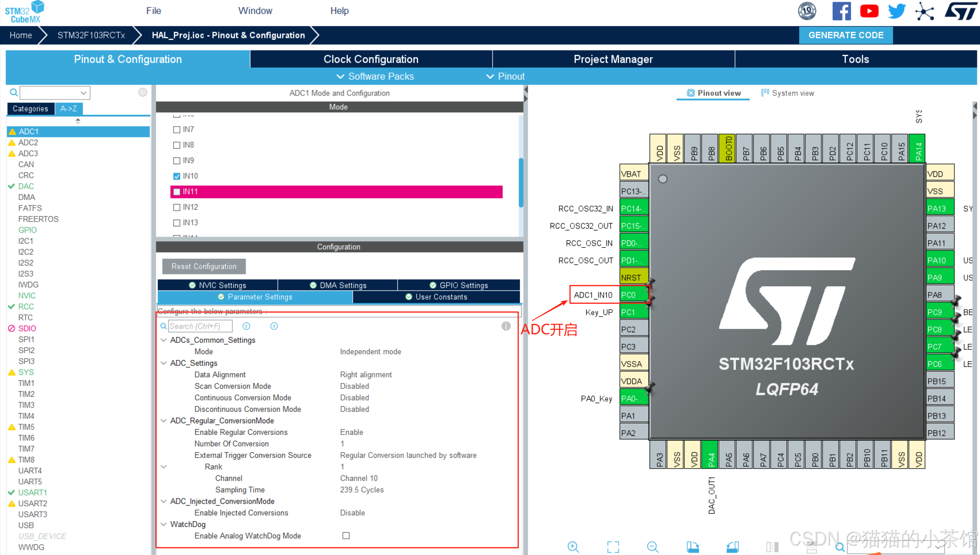Go to previous parameter search result
This screenshot has width=980, height=555.
click(x=246, y=326)
